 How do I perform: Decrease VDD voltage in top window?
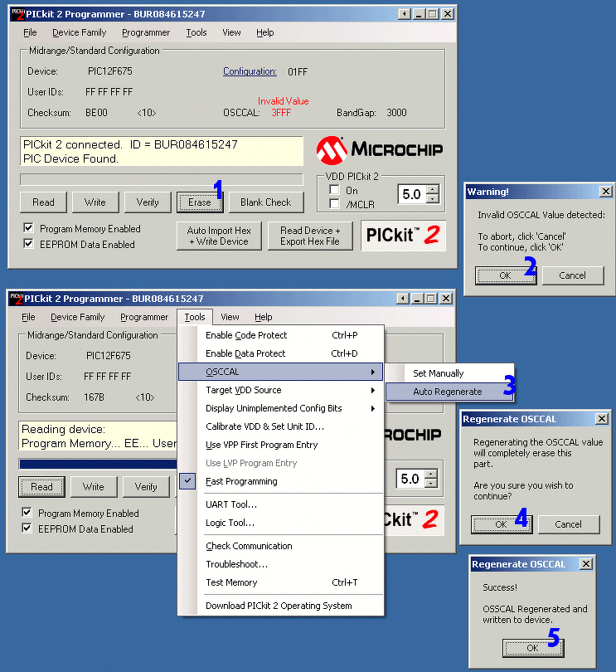tap(433, 198)
